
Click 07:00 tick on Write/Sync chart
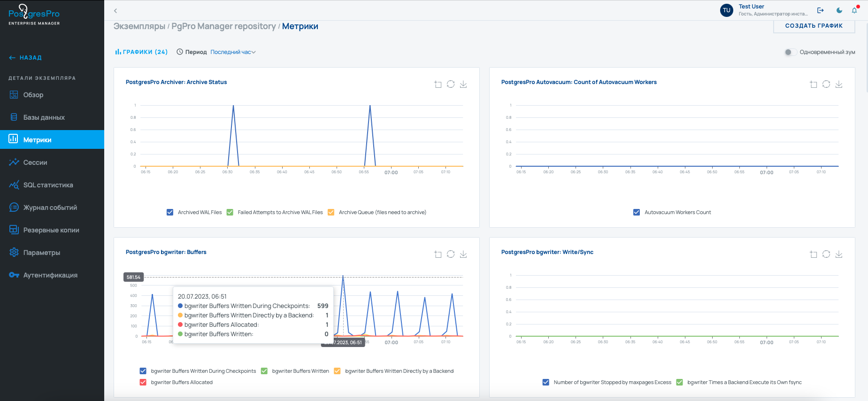767,342
